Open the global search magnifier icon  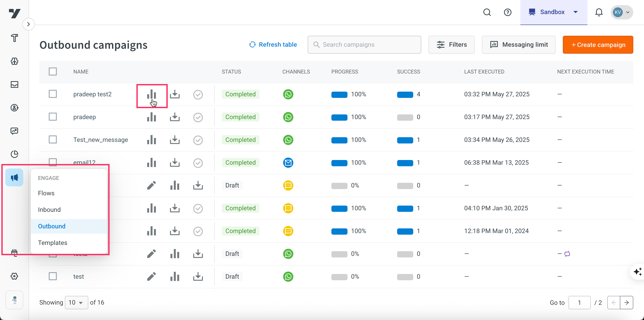point(487,12)
